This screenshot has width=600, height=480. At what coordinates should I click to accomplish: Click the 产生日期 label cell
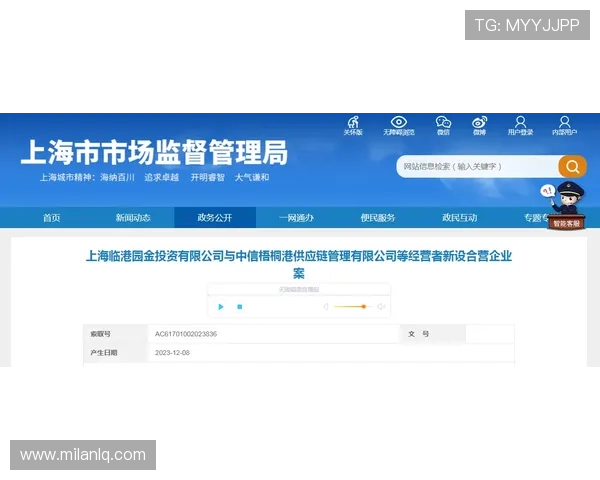click(x=116, y=353)
